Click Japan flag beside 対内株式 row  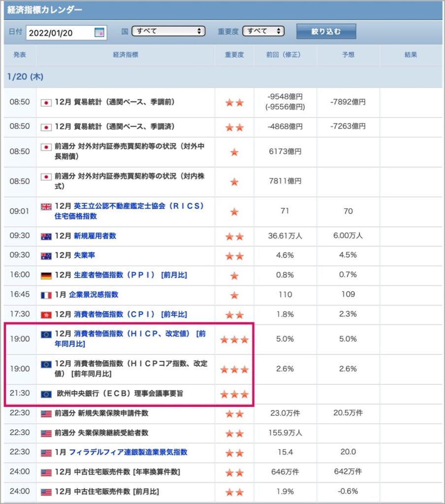pos(46,177)
